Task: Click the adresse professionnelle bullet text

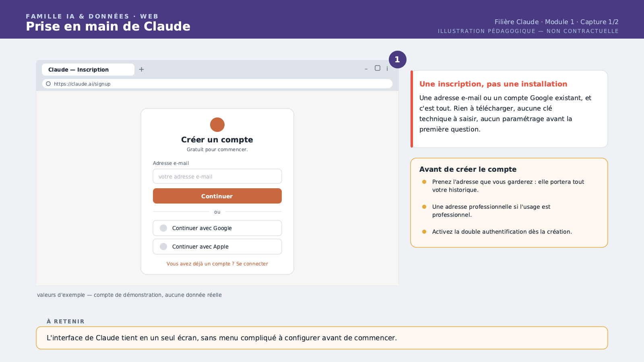Action: tap(491, 211)
